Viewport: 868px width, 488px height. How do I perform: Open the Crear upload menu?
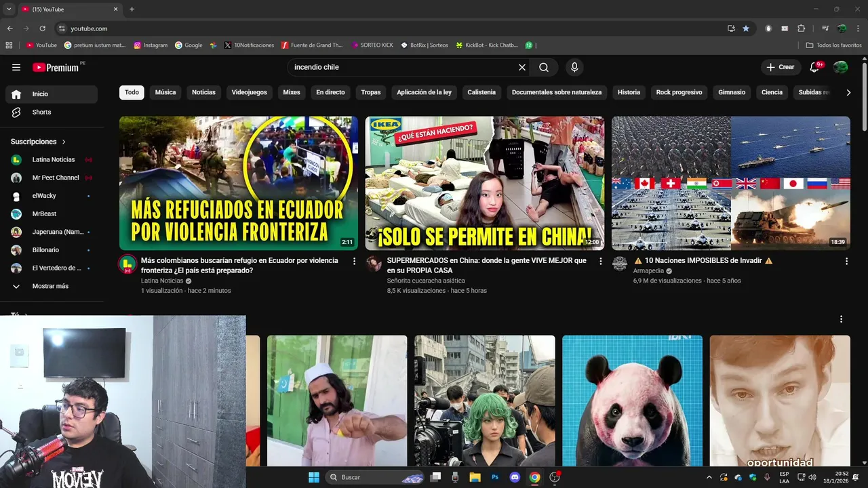[x=781, y=67]
